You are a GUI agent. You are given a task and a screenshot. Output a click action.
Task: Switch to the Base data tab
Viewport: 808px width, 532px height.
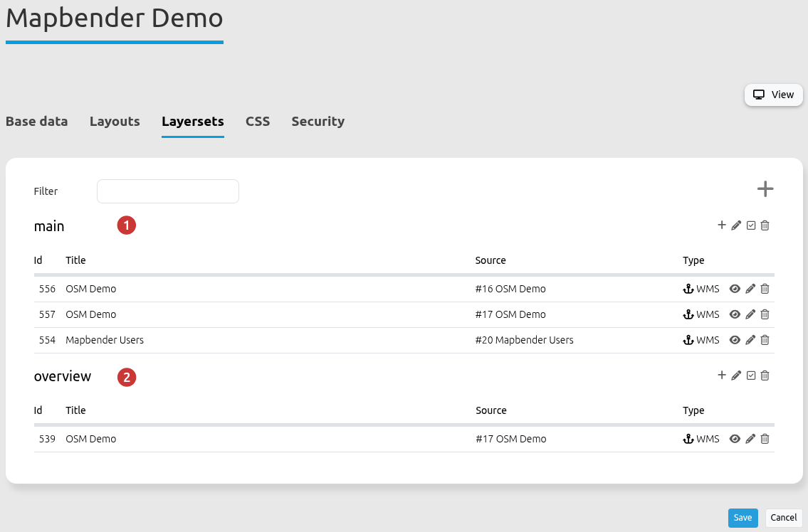(37, 122)
